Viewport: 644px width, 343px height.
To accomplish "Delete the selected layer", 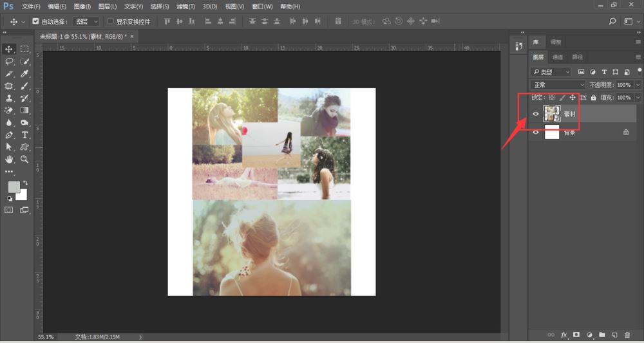I will [x=627, y=335].
